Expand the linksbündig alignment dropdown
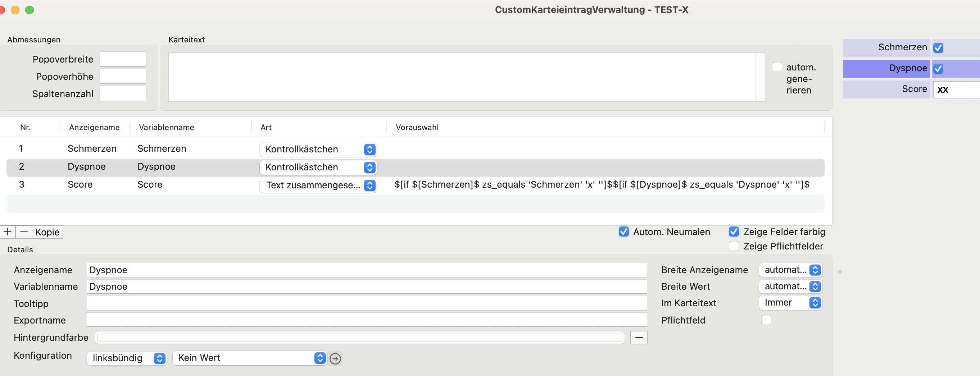This screenshot has height=376, width=980. (127, 358)
